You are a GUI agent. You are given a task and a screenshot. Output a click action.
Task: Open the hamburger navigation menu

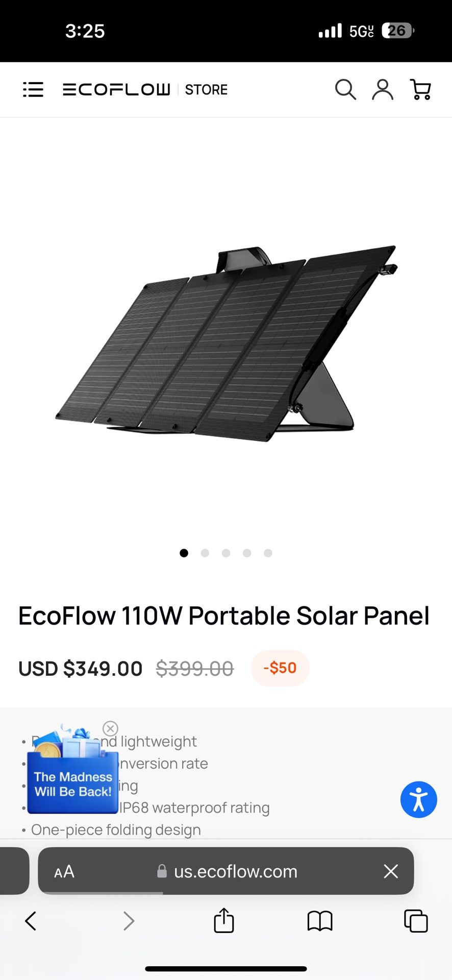point(33,90)
